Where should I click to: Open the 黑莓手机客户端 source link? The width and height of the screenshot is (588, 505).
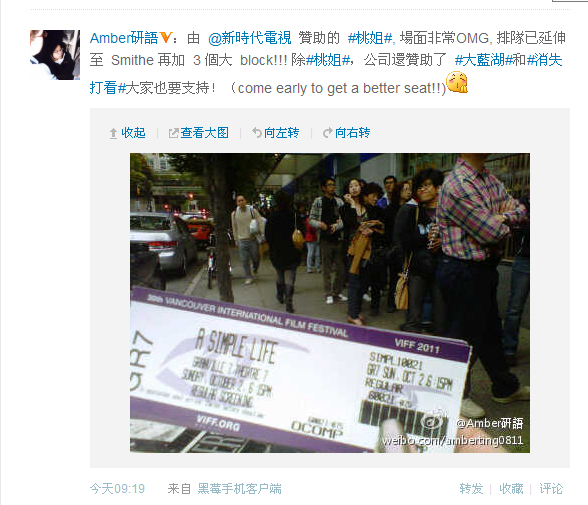[239, 489]
